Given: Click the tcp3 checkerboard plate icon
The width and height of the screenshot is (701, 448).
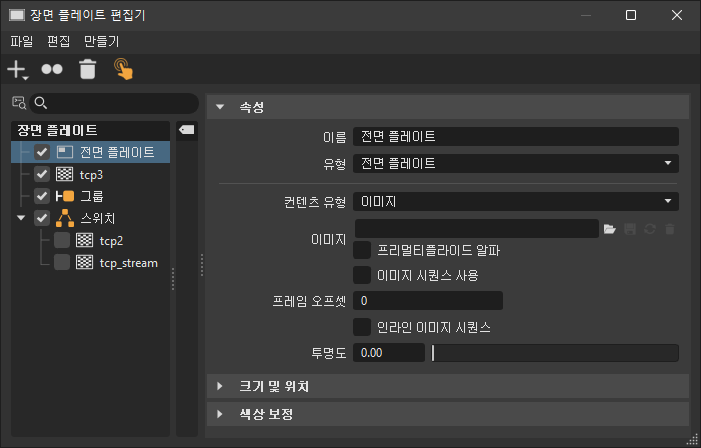Looking at the screenshot, I should point(64,174).
